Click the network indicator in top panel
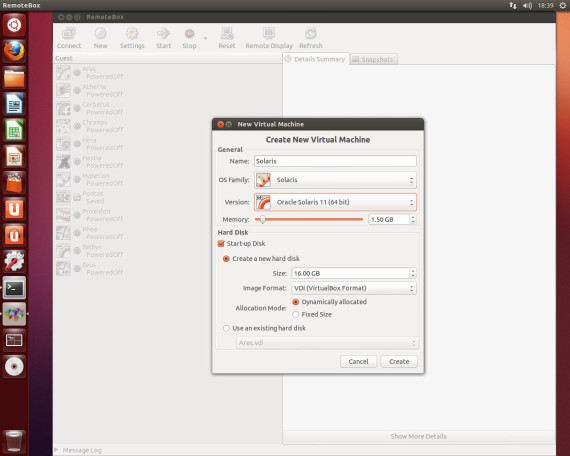The width and height of the screenshot is (570, 456). point(513,5)
